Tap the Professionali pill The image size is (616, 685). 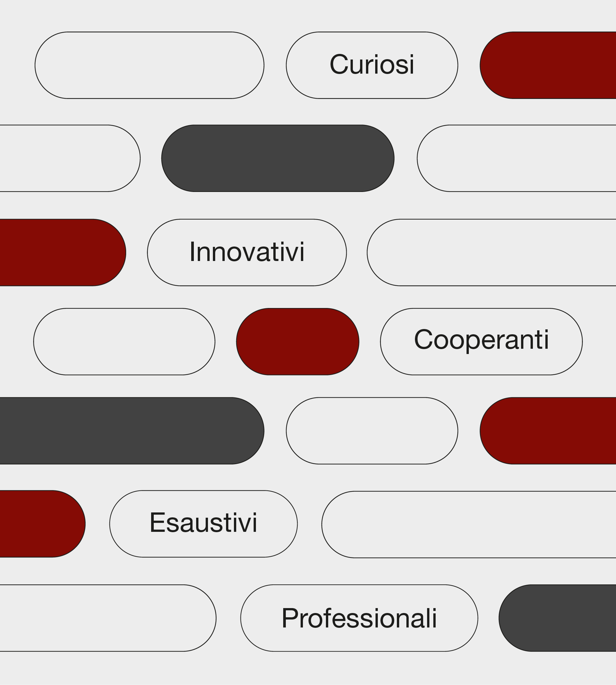click(x=359, y=618)
